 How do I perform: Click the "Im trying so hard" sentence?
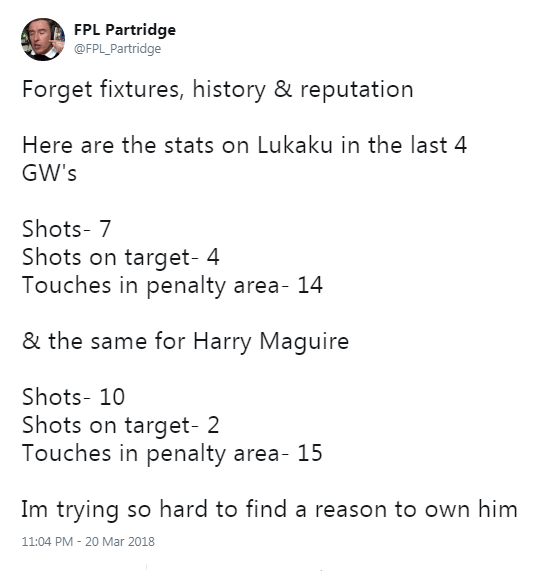coord(269,510)
